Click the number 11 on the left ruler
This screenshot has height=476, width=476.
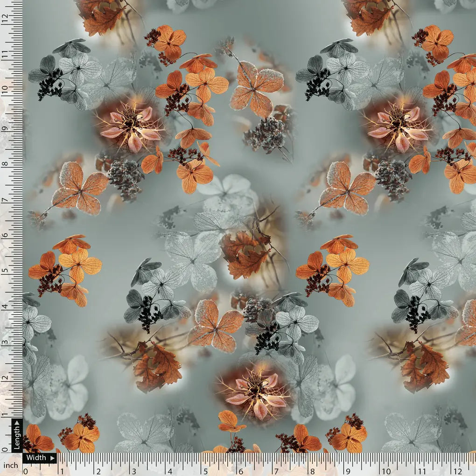point(5,53)
